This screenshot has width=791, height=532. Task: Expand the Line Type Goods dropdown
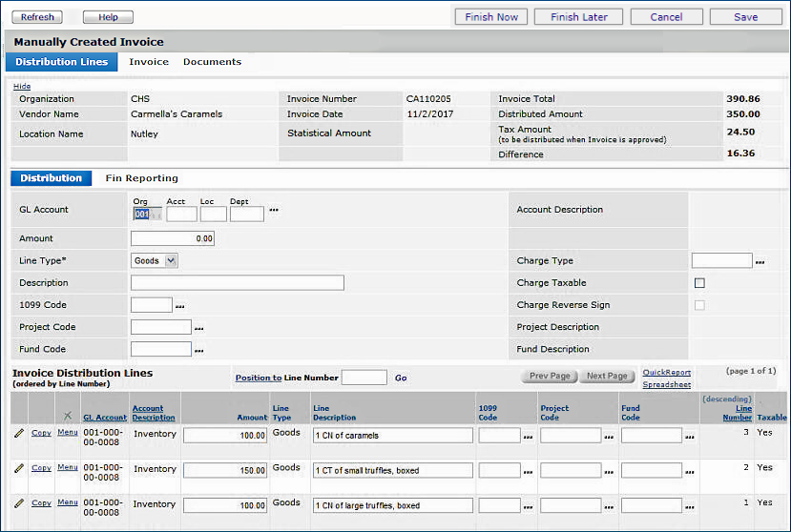171,260
